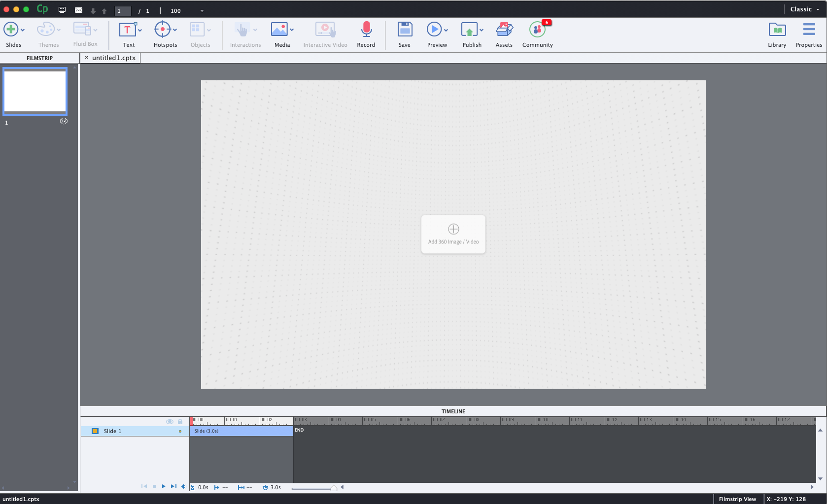827x504 pixels.
Task: Toggle visibility with the eye icon in timeline
Action: pyautogui.click(x=170, y=421)
